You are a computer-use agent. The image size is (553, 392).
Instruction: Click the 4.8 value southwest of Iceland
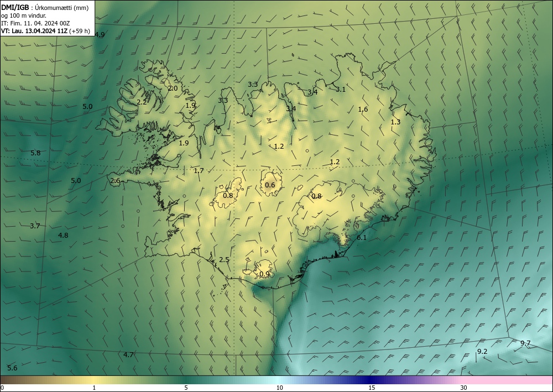pos(63,235)
